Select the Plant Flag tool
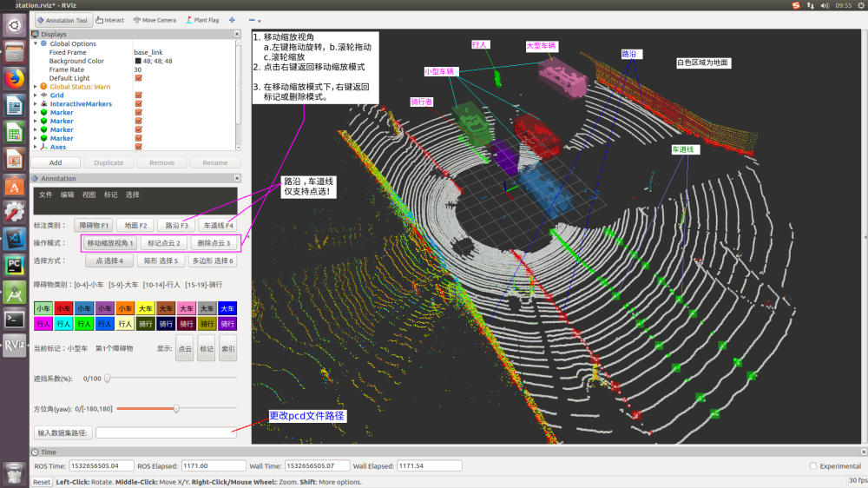This screenshot has height=488, width=868. (202, 20)
